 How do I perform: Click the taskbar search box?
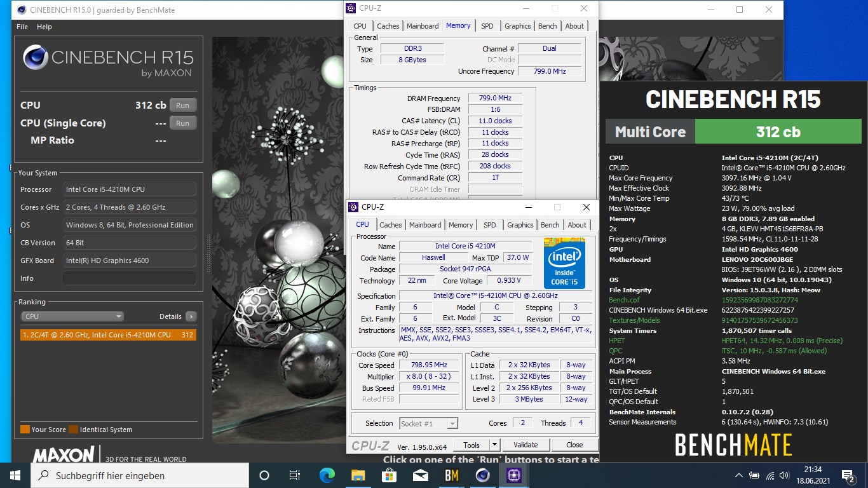coord(140,475)
